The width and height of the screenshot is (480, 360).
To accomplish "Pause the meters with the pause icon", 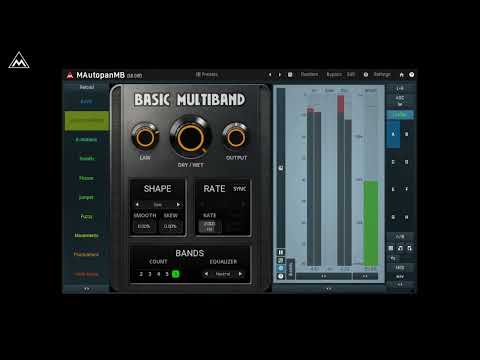I will tap(281, 252).
